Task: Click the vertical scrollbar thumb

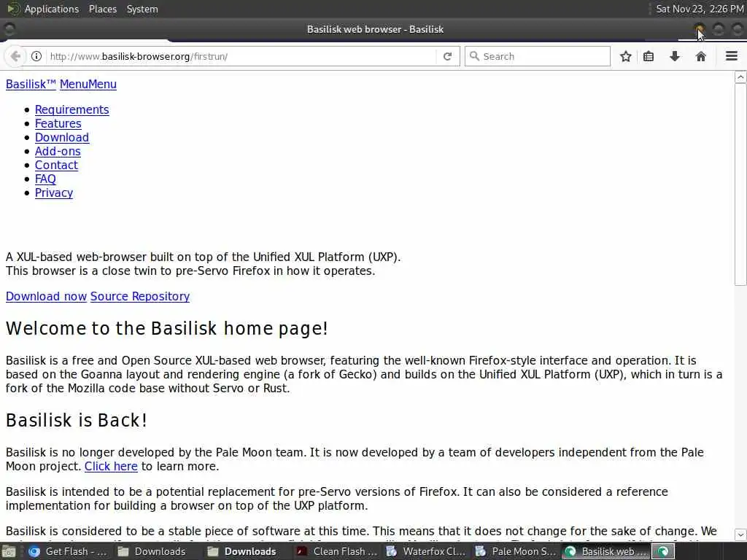Action: coord(740,184)
